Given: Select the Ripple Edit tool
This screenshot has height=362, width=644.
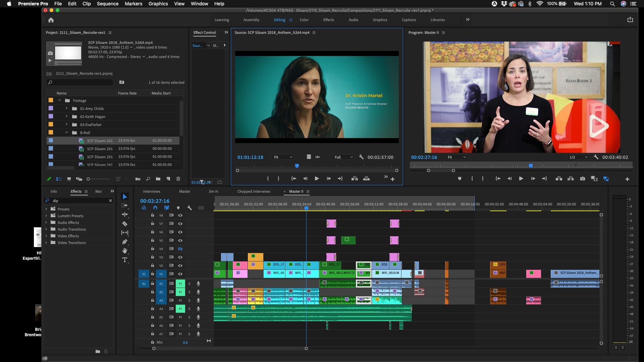Looking at the screenshot, I should click(125, 215).
